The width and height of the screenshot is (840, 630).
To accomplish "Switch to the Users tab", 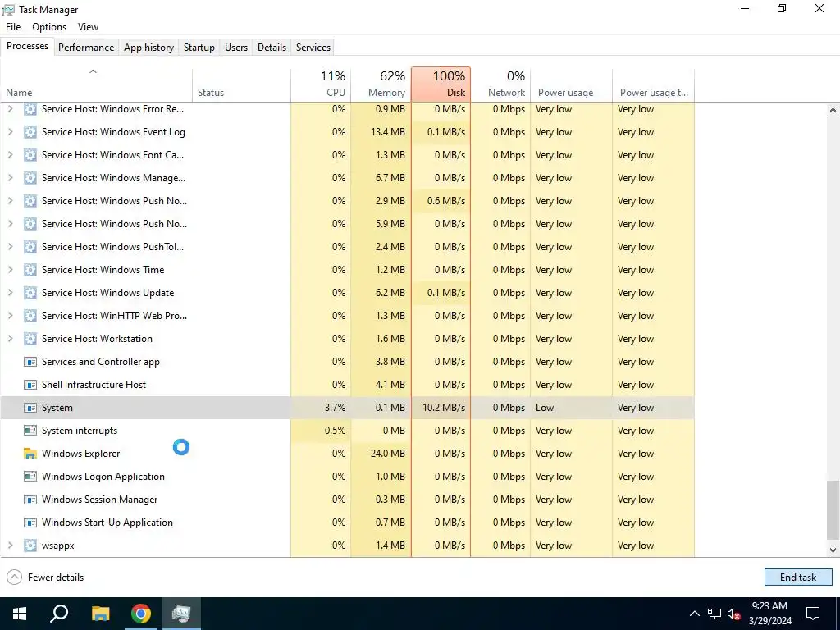I will [x=236, y=47].
